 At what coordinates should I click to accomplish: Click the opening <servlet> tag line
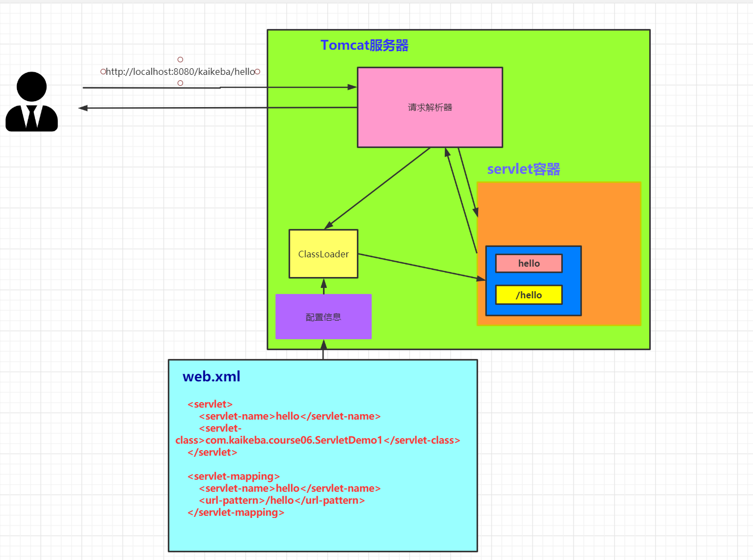point(210,404)
